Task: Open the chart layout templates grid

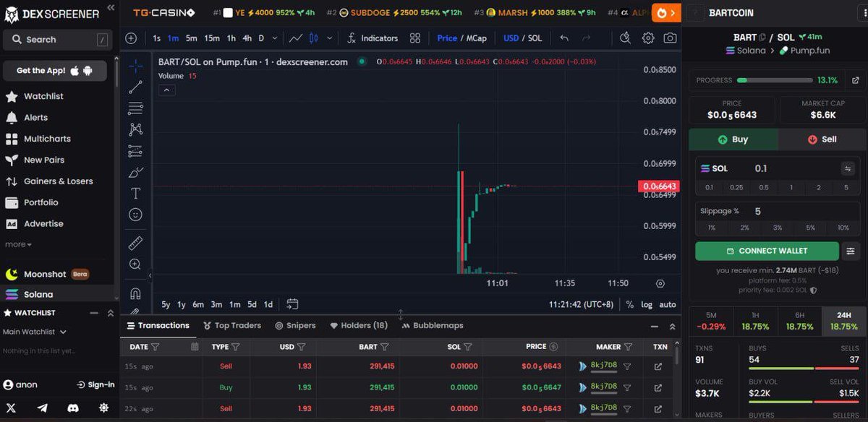Action: pyautogui.click(x=414, y=38)
